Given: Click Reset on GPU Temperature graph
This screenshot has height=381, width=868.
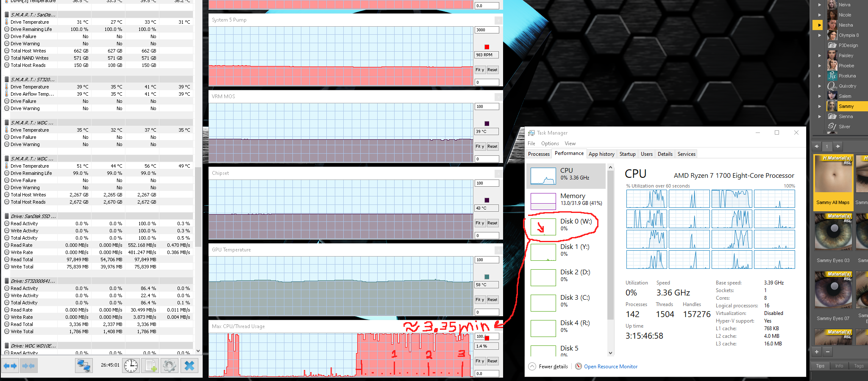Looking at the screenshot, I should click(x=492, y=300).
